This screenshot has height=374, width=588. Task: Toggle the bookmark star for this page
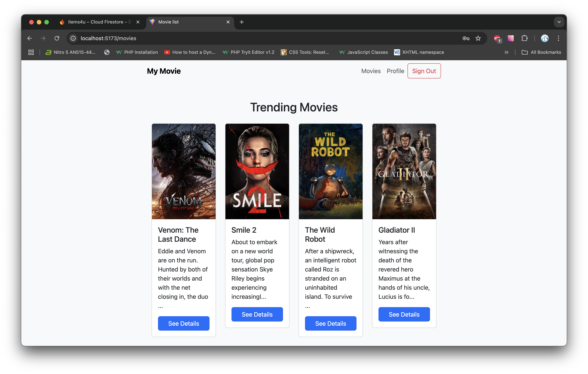tap(478, 38)
